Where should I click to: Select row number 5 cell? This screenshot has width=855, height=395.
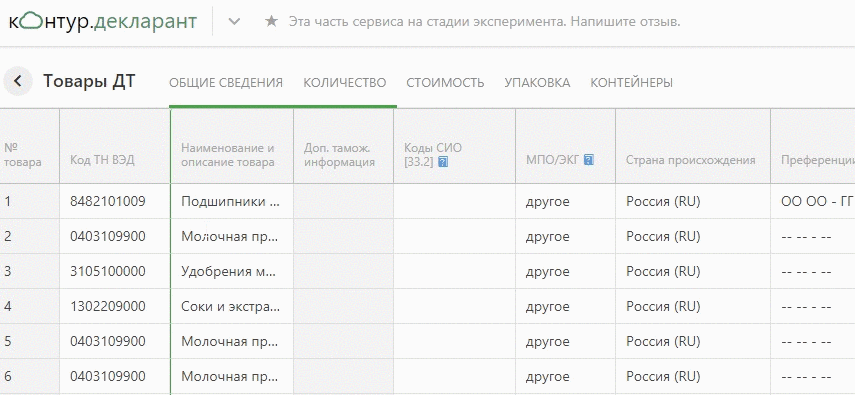coord(29,341)
